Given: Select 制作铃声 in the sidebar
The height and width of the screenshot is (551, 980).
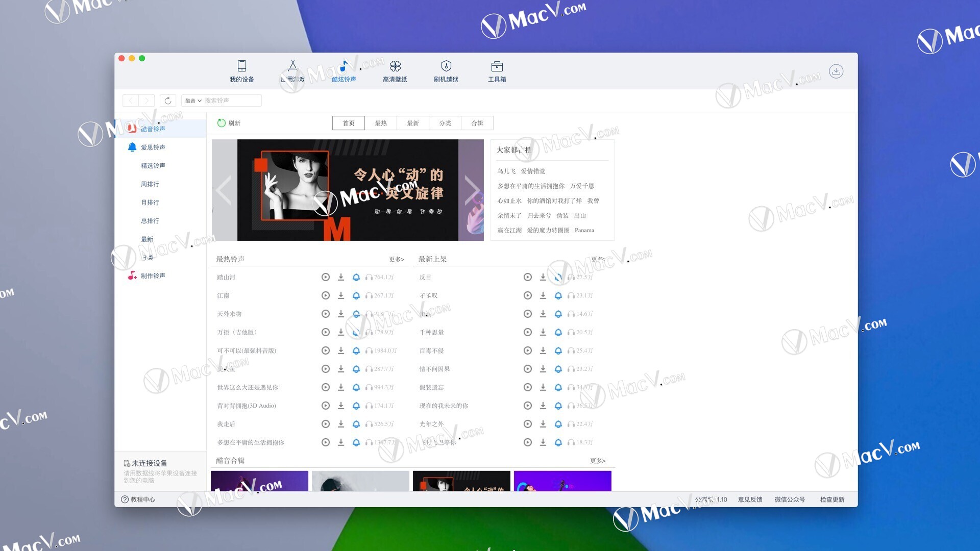Looking at the screenshot, I should [x=153, y=275].
